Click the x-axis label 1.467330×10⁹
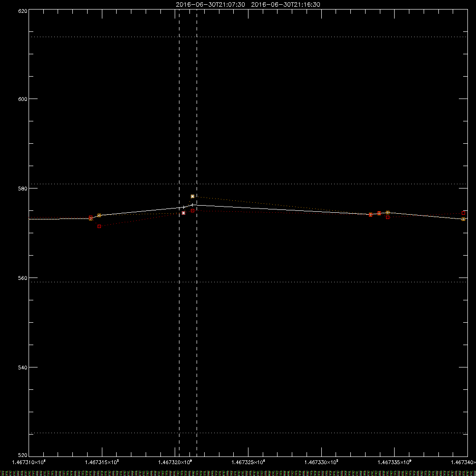The height and width of the screenshot is (476, 476). 321,462
